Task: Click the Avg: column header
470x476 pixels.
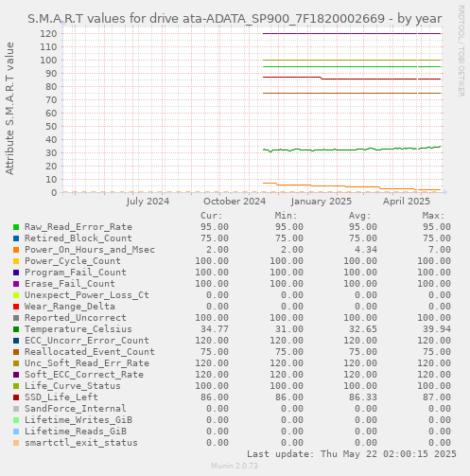Action: [360, 216]
